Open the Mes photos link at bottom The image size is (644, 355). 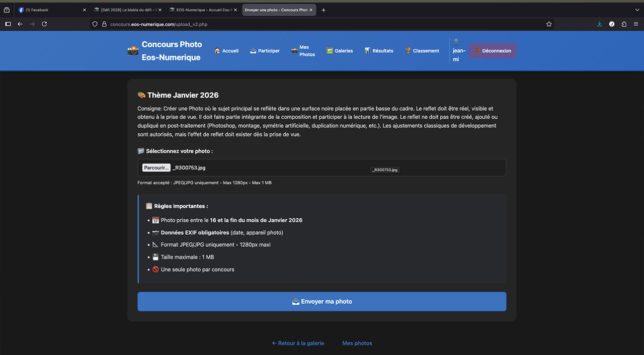(357, 343)
